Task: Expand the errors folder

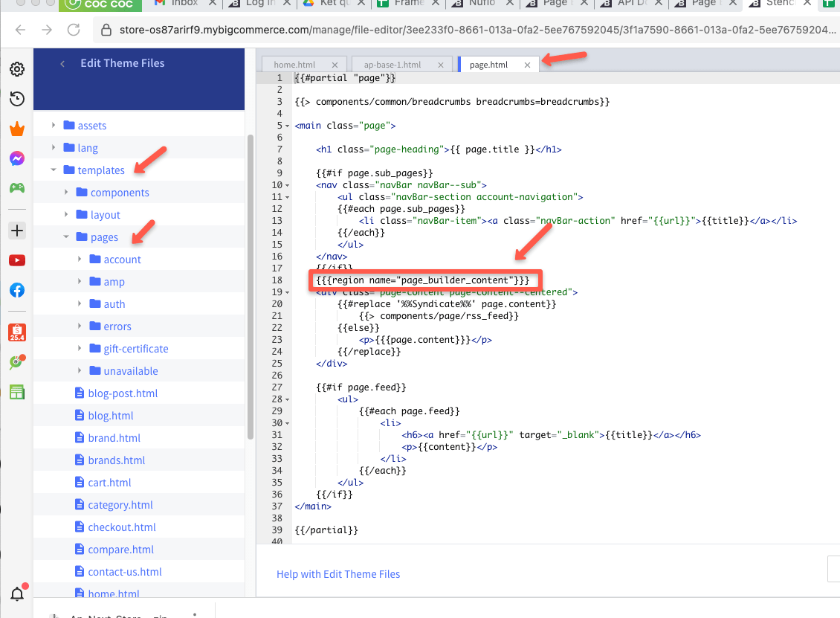Action: click(x=80, y=325)
